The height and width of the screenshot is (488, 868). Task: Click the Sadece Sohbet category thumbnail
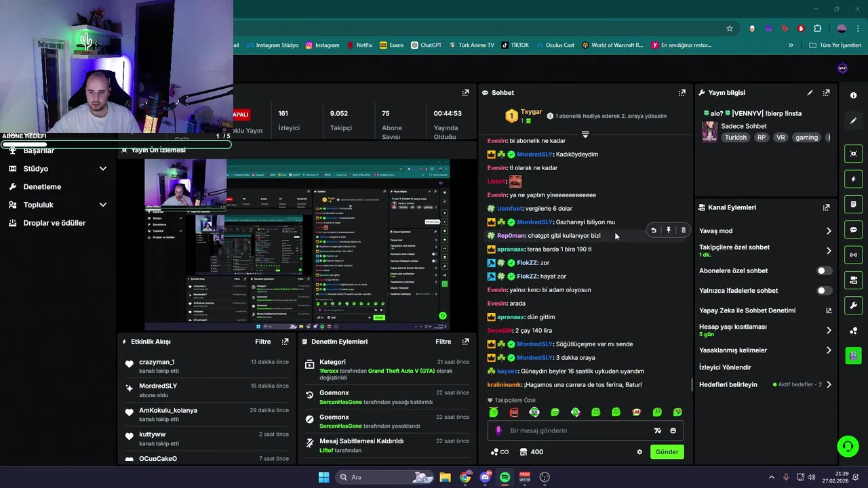[709, 131]
